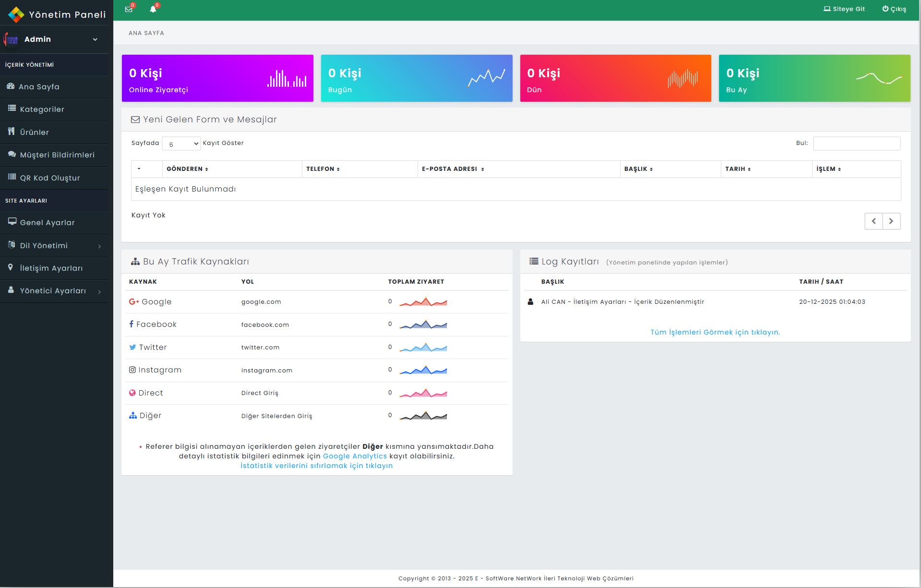The width and height of the screenshot is (921, 588).
Task: Click the purple Online Ziyaretçi card
Action: (217, 78)
